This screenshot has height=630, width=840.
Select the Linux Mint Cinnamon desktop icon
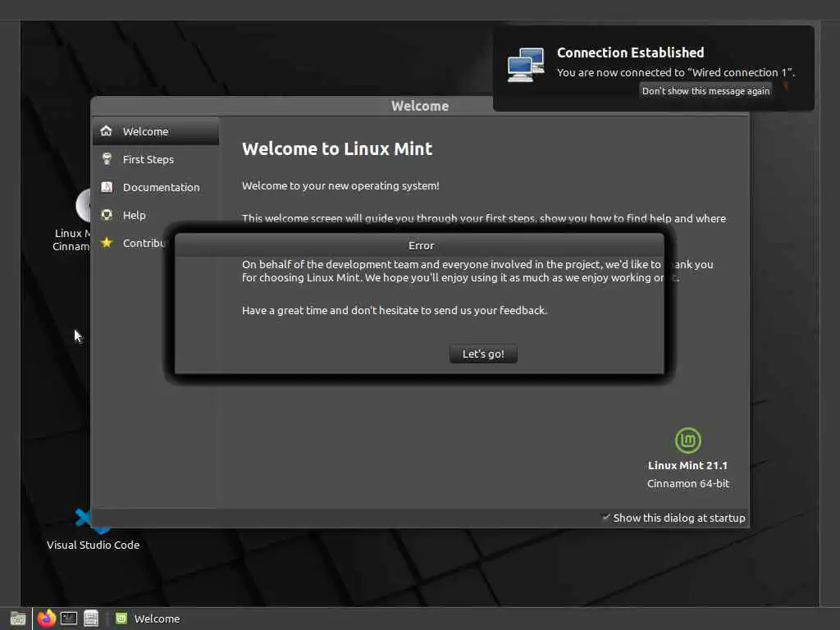71,221
